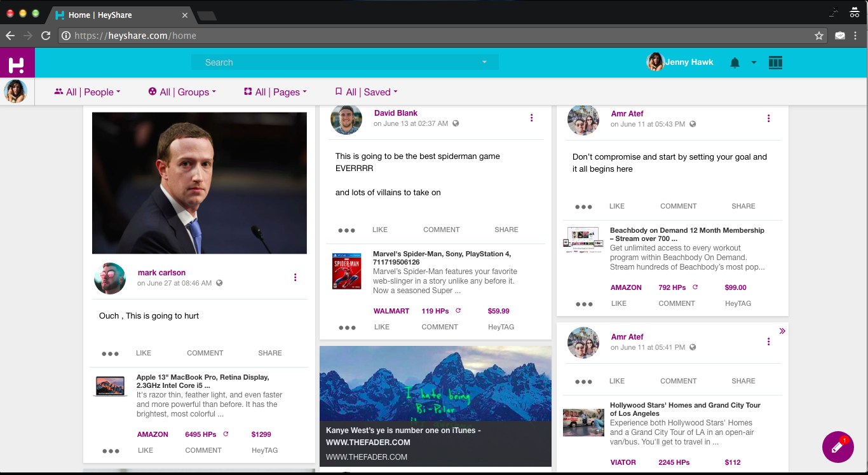Open the search bar dropdown arrow

(x=484, y=62)
